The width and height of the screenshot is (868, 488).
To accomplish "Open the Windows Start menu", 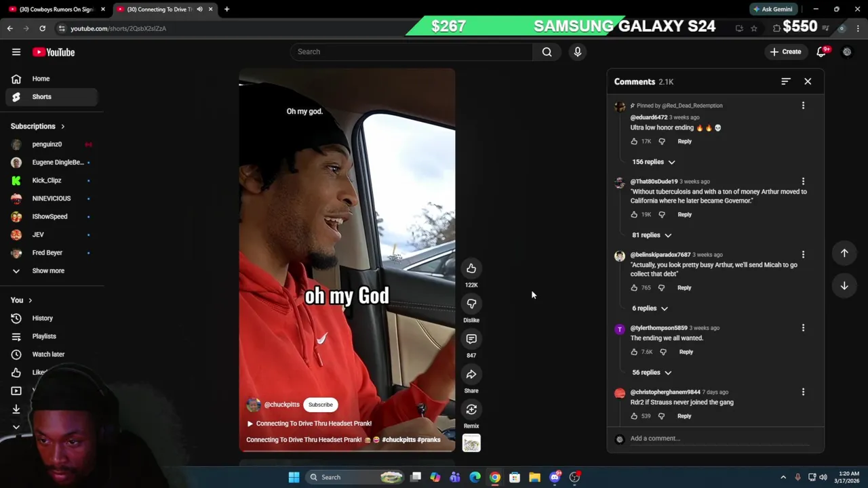I will click(x=294, y=477).
